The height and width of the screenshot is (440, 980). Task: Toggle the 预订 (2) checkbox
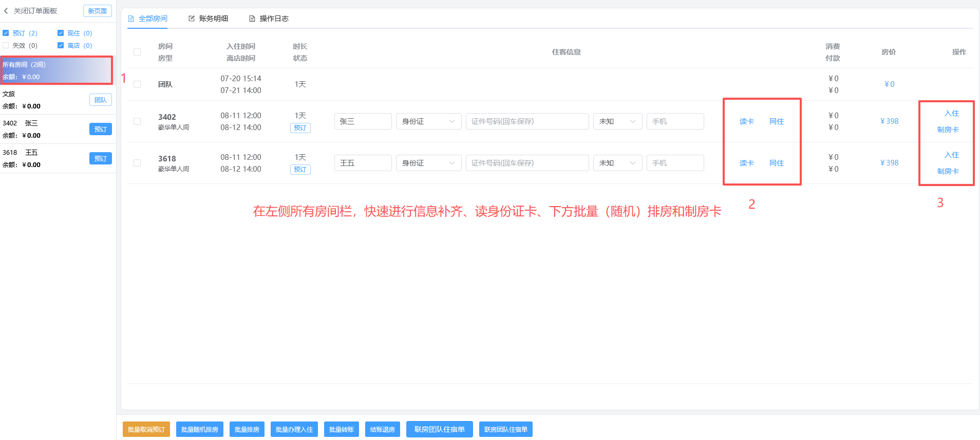6,33
